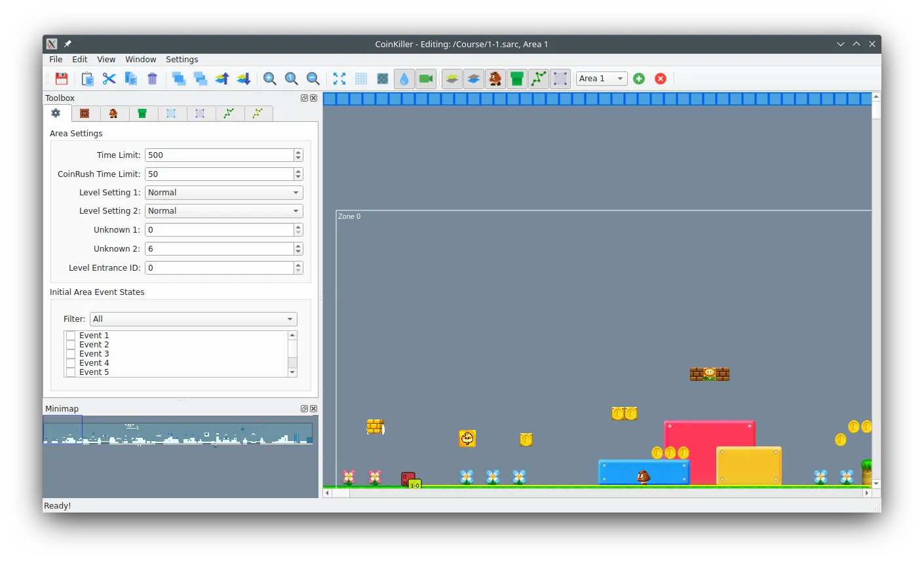Screen dimensions: 924x563
Task: Check the Event 5 checkbox
Action: point(71,372)
